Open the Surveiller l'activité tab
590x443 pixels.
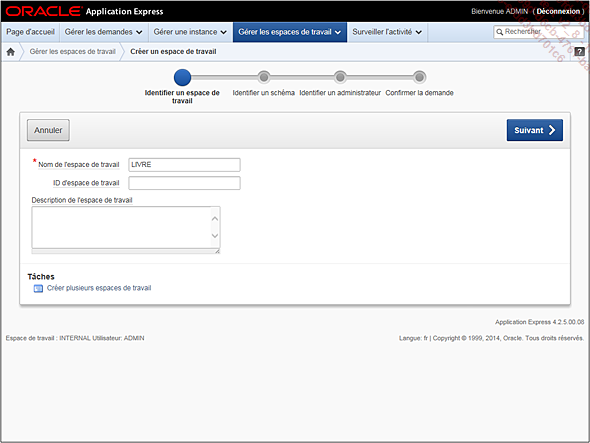pos(387,32)
